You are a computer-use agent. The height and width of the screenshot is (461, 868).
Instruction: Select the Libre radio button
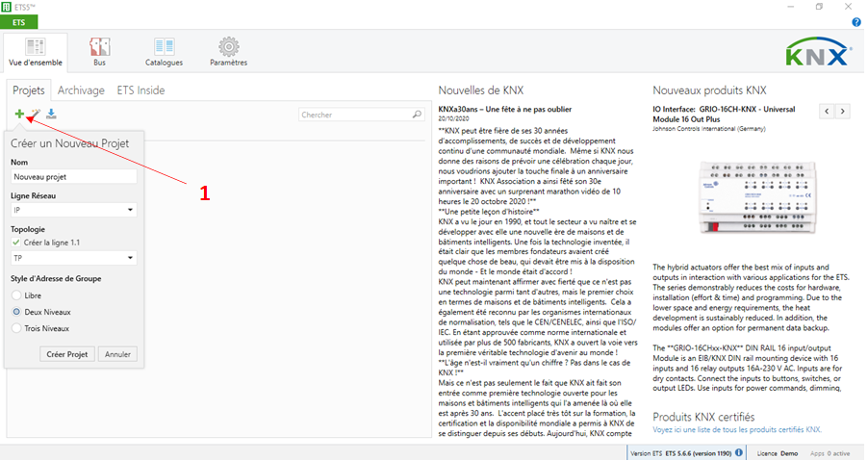pos(16,295)
